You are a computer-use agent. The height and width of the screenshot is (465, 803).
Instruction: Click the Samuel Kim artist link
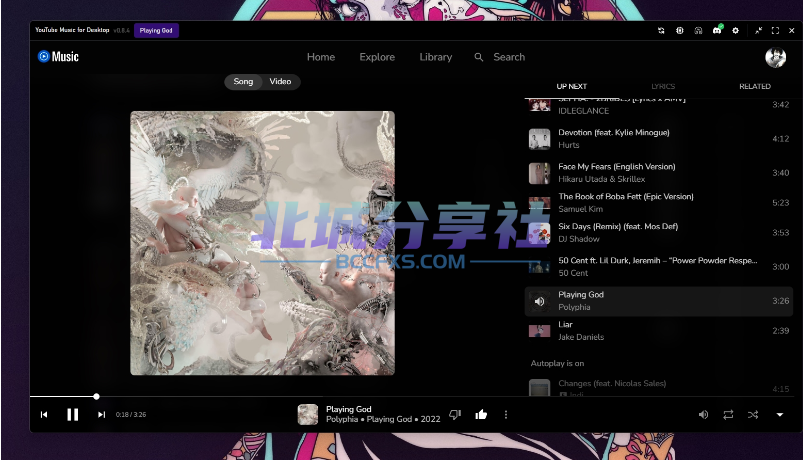580,209
